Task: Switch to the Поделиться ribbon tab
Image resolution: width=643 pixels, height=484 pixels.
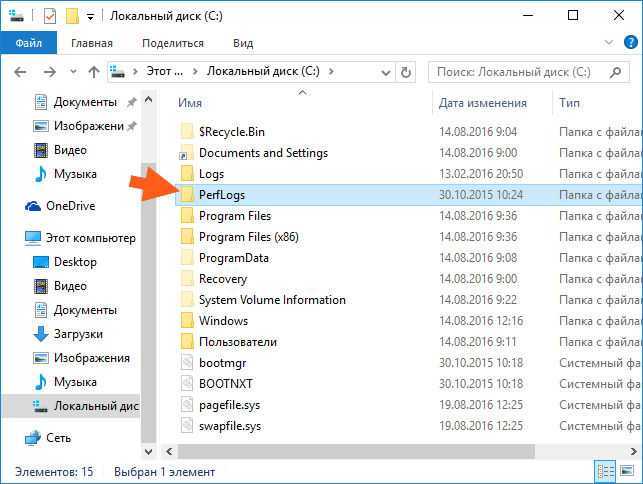Action: (173, 43)
